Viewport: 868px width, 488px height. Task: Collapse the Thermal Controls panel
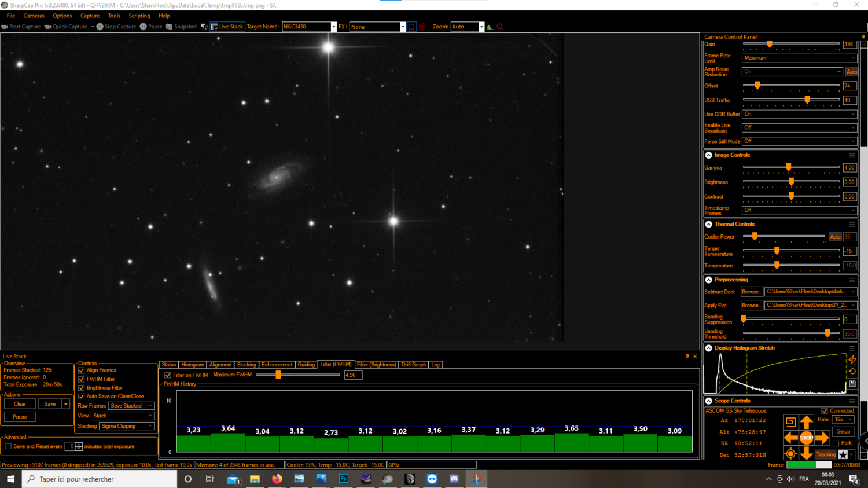tap(708, 224)
